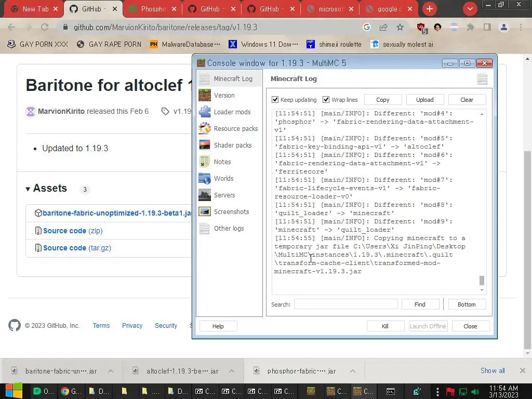This screenshot has width=532, height=399.
Task: Jump to log Bottom button
Action: (467, 304)
